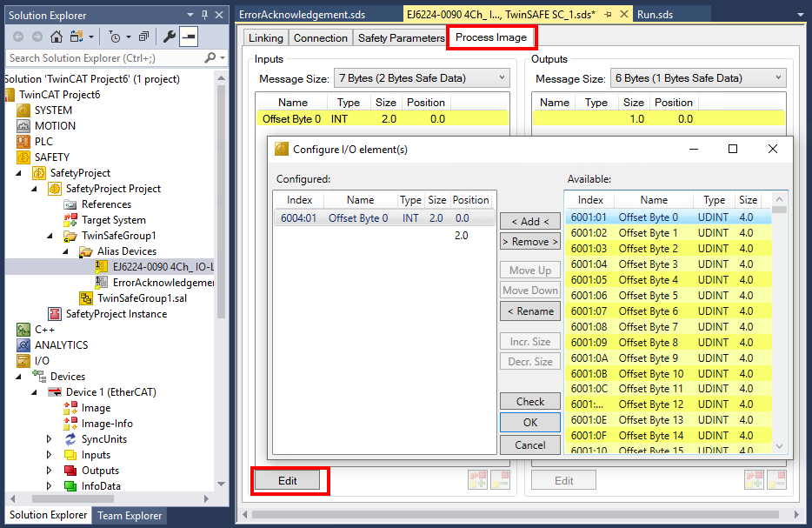Select the PLC node icon

[x=23, y=142]
